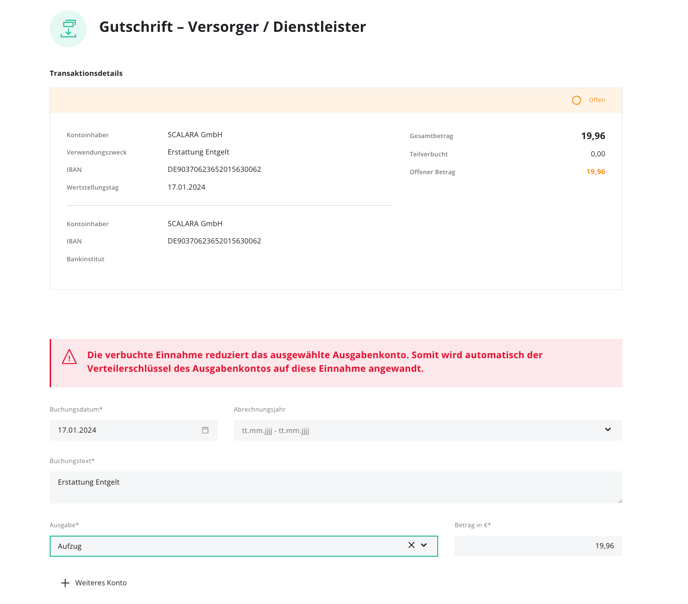Click the plus icon beside Weiteres Konto
688x604 pixels.
[x=65, y=583]
